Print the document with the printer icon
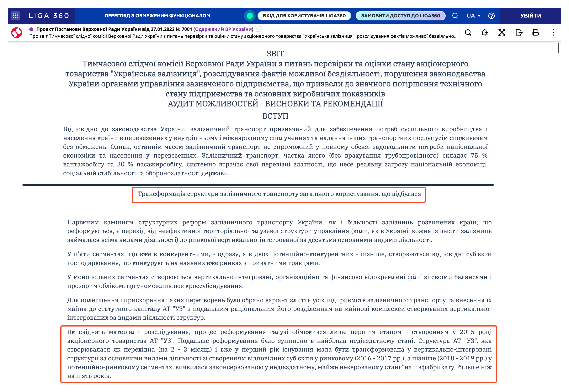Screen dimensions: 569x392 pyautogui.click(x=536, y=33)
